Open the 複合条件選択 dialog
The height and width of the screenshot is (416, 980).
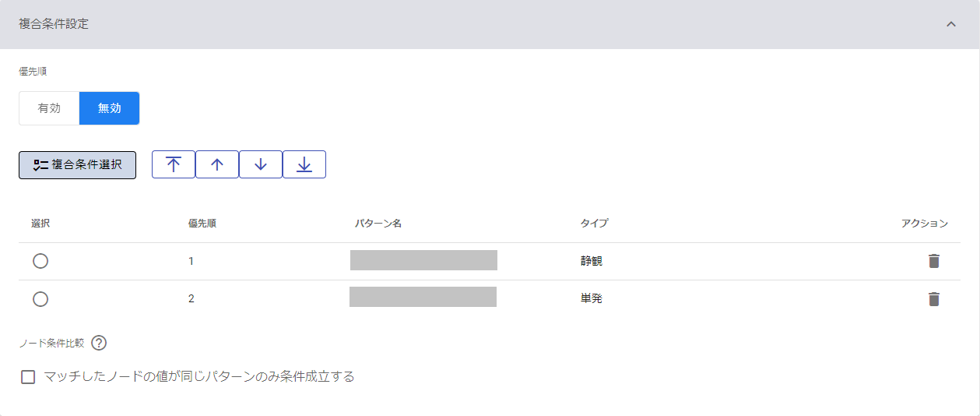tap(78, 164)
